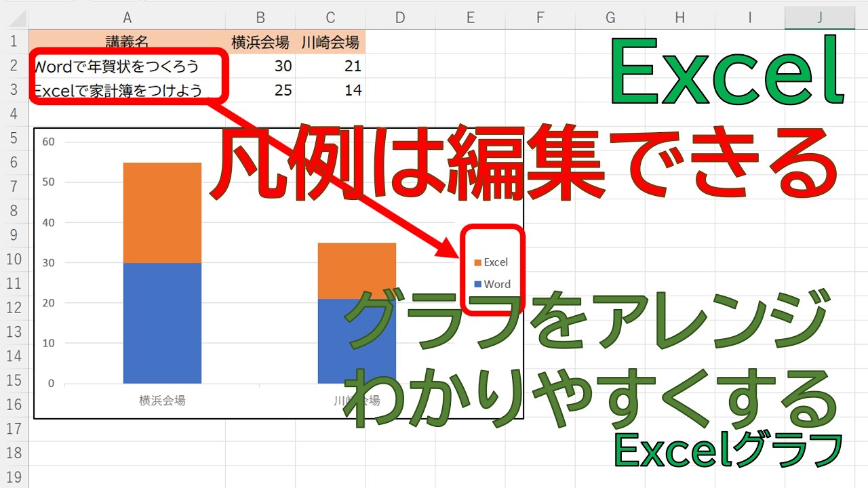
Task: Select row 9 header
Action: click(14, 235)
